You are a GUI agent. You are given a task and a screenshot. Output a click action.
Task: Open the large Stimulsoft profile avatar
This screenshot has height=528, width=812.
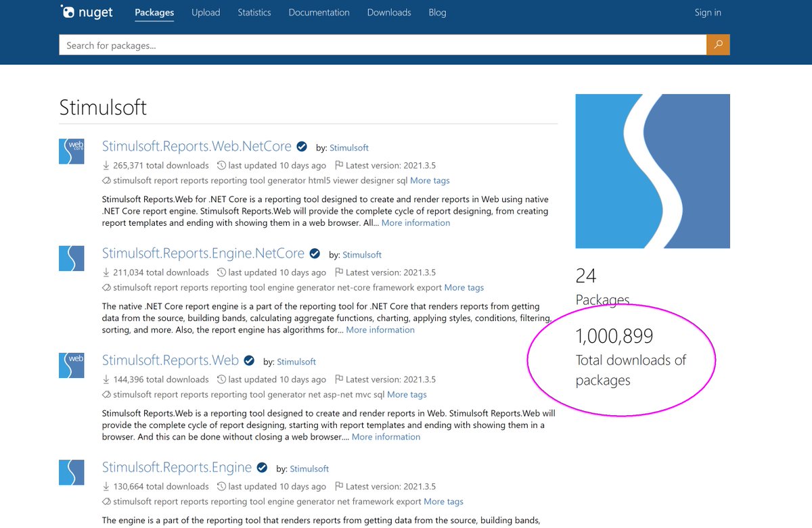(653, 171)
